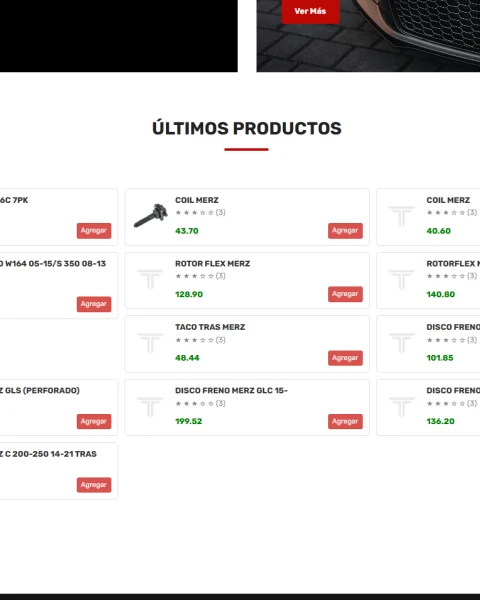480x600 pixels.
Task: Open TACO TRAS MERZ product title
Action: tap(210, 327)
